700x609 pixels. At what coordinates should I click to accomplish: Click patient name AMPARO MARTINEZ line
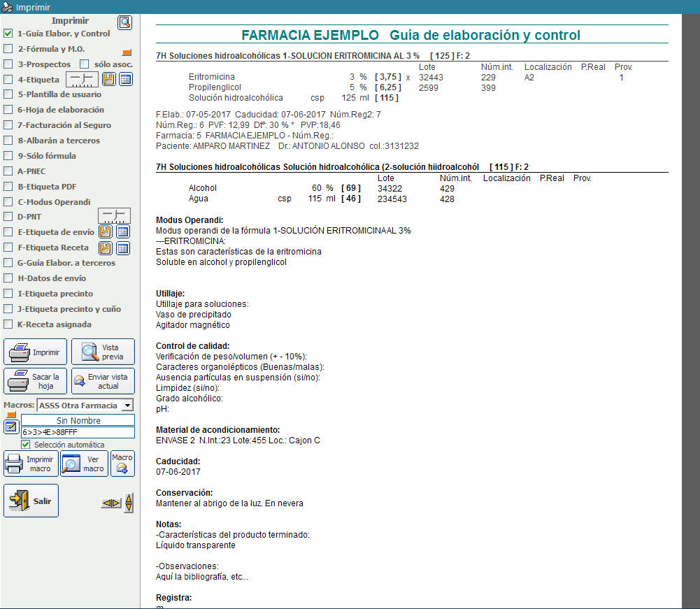point(287,146)
